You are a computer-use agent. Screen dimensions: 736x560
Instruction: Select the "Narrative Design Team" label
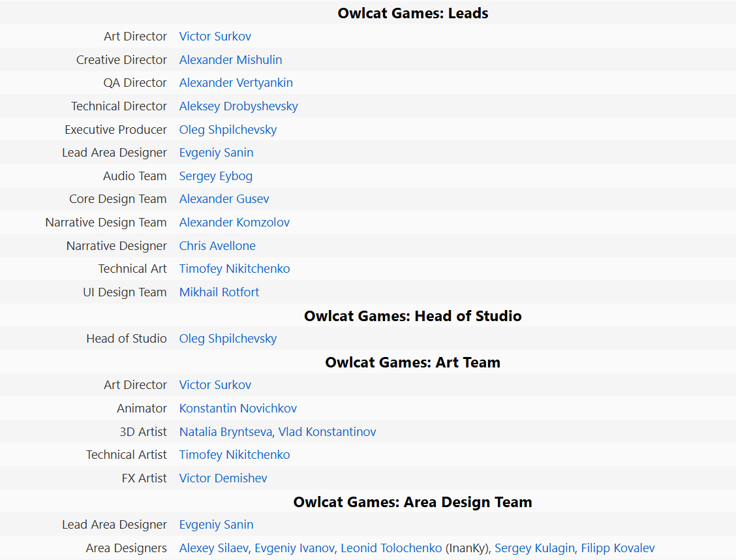(x=106, y=223)
